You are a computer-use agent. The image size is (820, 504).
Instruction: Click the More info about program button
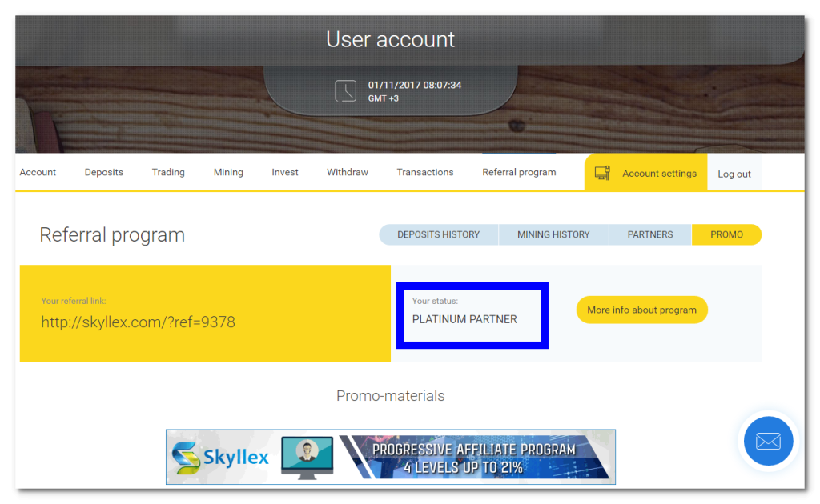tap(642, 310)
